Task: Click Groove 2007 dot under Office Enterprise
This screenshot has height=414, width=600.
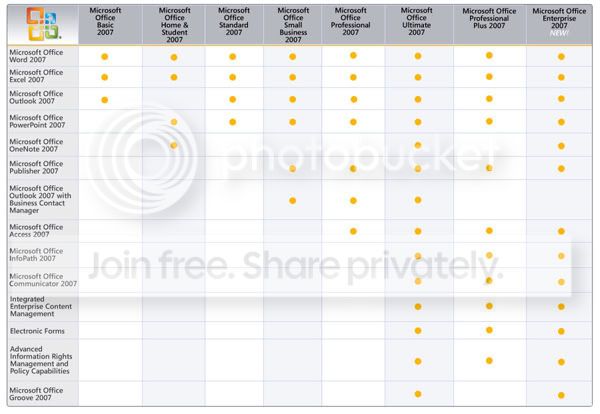Action: click(561, 395)
